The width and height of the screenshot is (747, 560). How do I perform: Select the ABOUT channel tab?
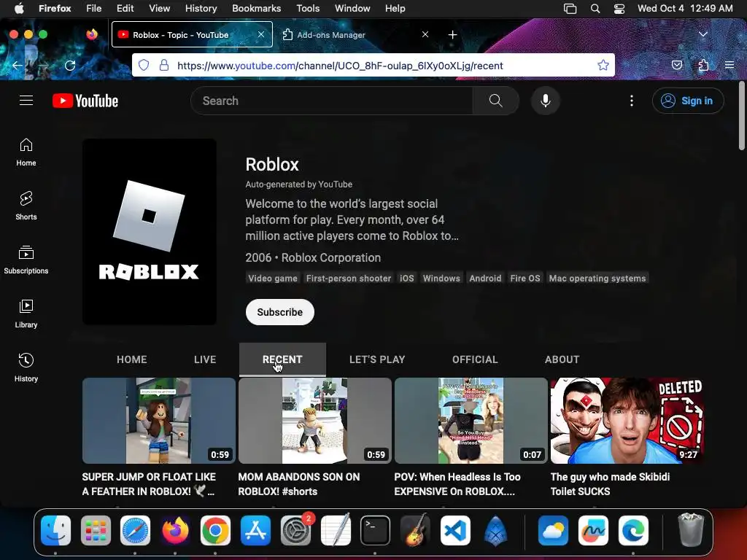point(562,359)
